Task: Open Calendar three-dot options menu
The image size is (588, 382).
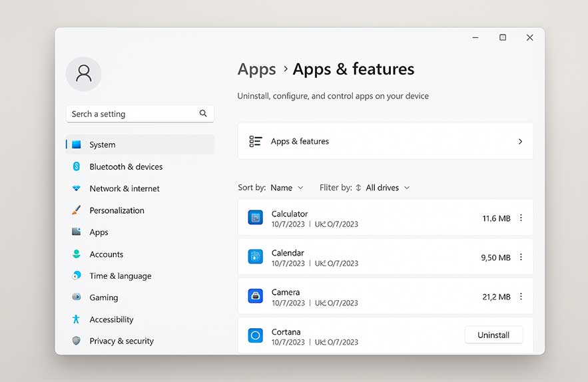Action: pyautogui.click(x=521, y=257)
